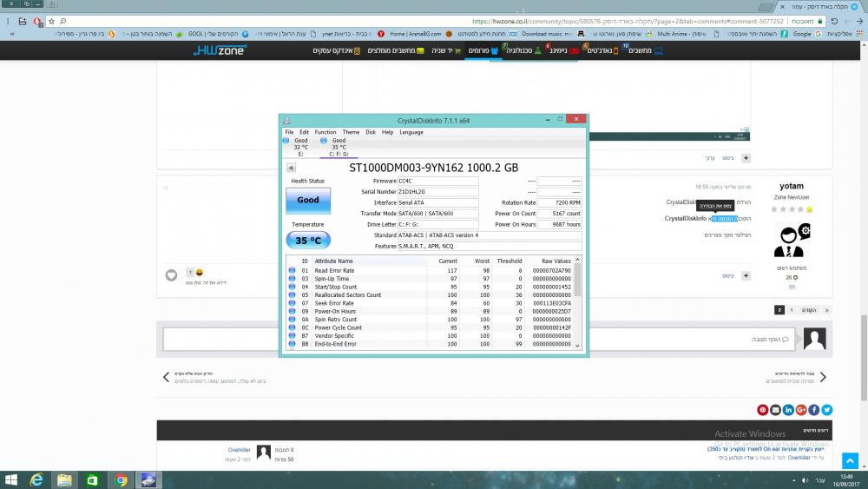Open Internet Explorer from the taskbar
The image size is (868, 489).
(36, 480)
